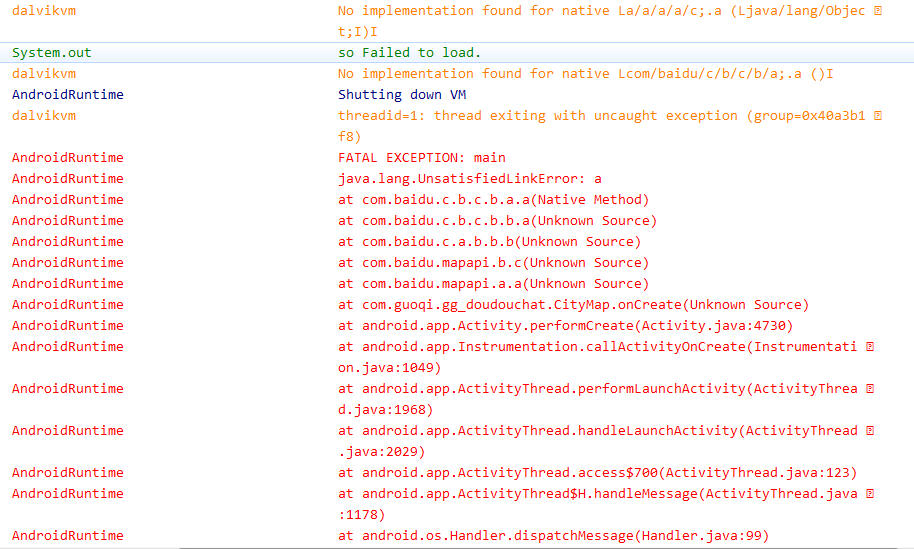Select 'at com.baidu.c.b.c.b.b.a(Unknown Source)' line

click(497, 220)
